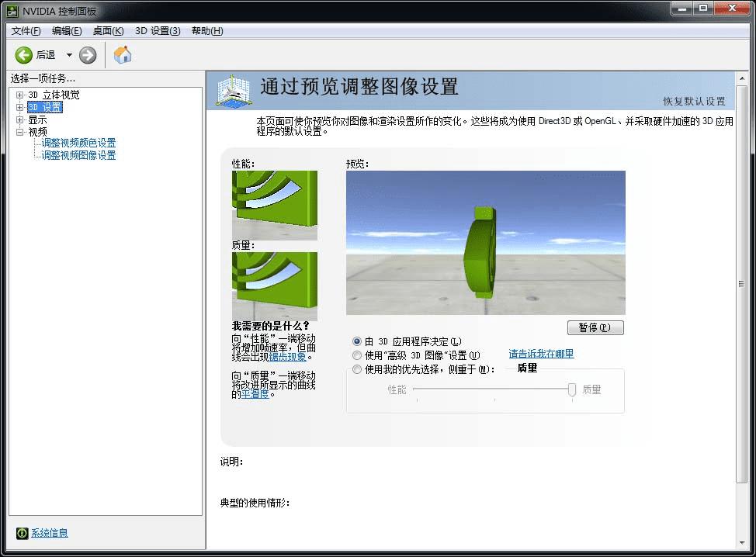Screen dimensions: 756x557
Task: Click the 典型的使用情形: label
Action: coord(255,503)
